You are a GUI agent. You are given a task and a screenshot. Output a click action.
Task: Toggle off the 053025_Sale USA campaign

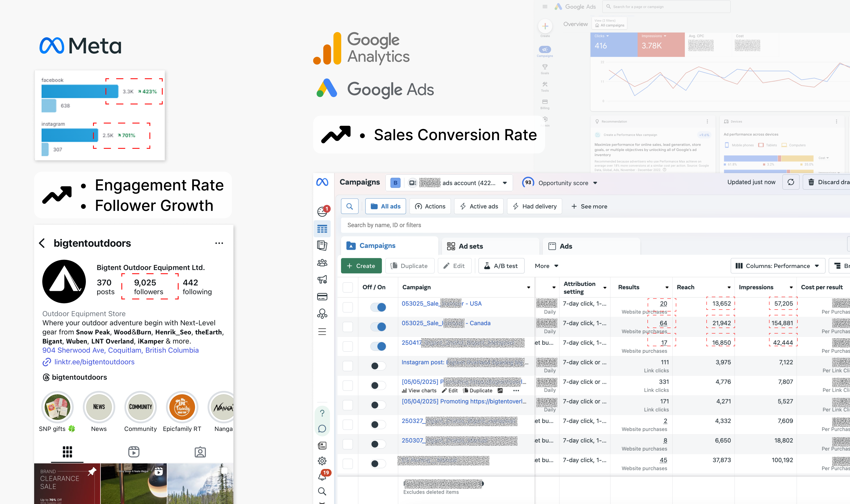pos(378,307)
